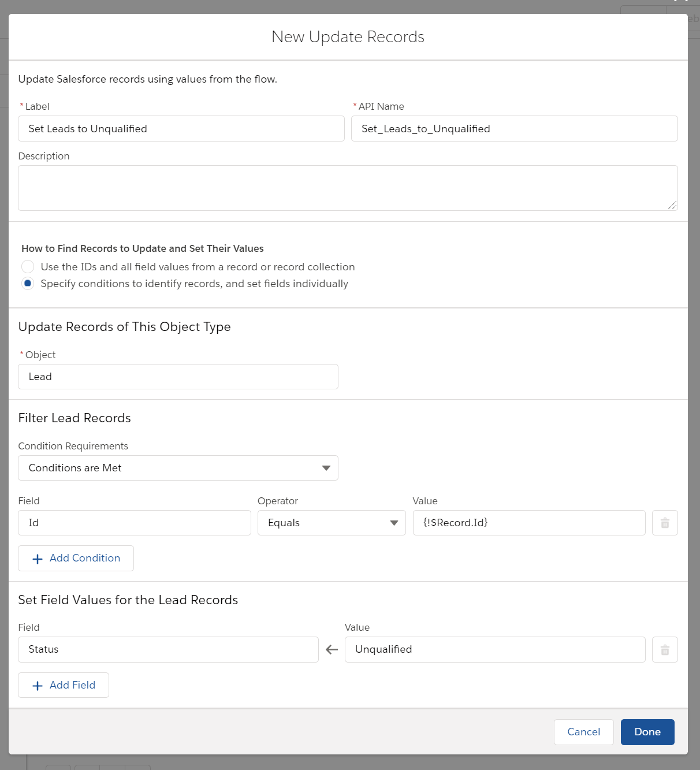Edit the Label field 'Set Leads to Unqualified'

point(181,128)
